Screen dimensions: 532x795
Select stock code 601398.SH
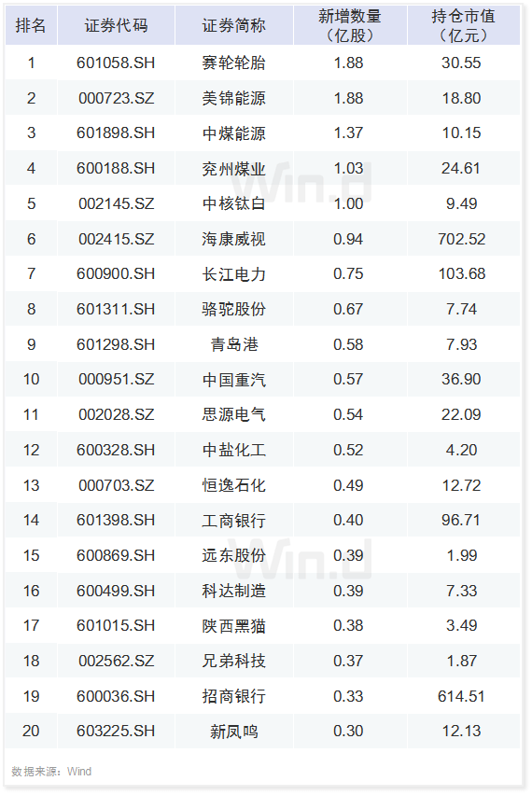(116, 520)
